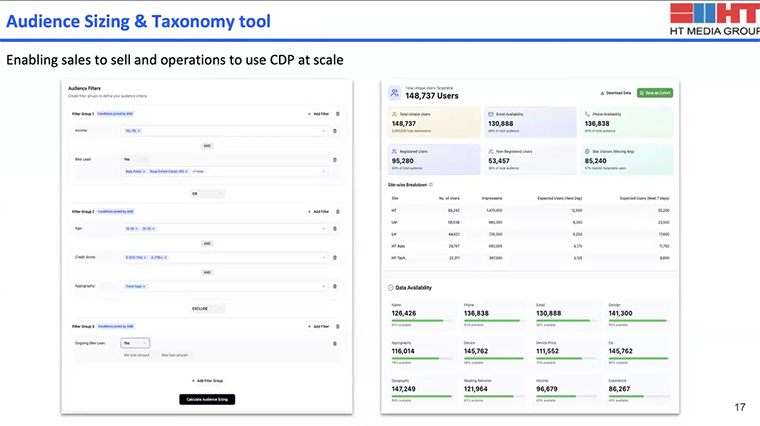The image size is (760, 426).
Task: Click the 147,249 Geography value
Action: pos(404,389)
